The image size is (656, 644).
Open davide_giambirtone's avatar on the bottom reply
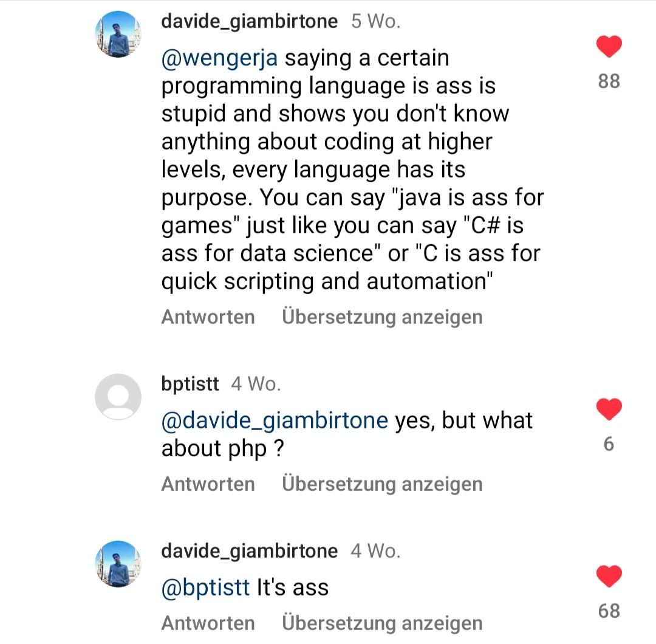[x=118, y=564]
